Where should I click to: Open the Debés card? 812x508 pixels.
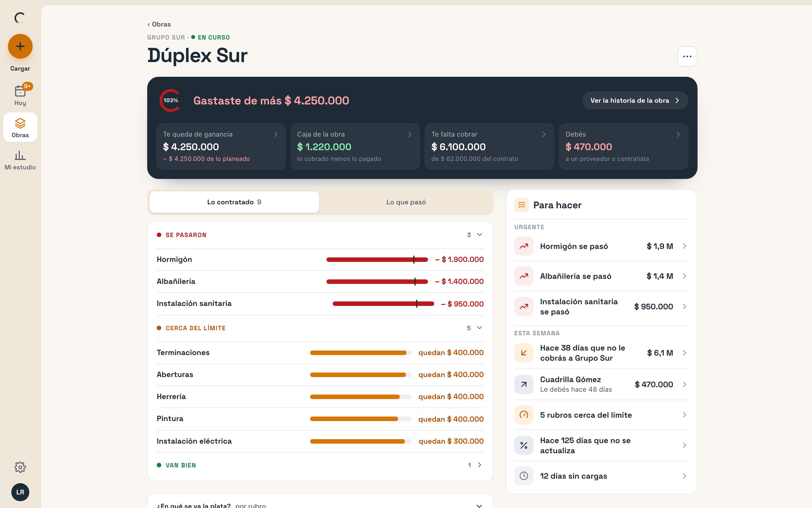click(623, 146)
